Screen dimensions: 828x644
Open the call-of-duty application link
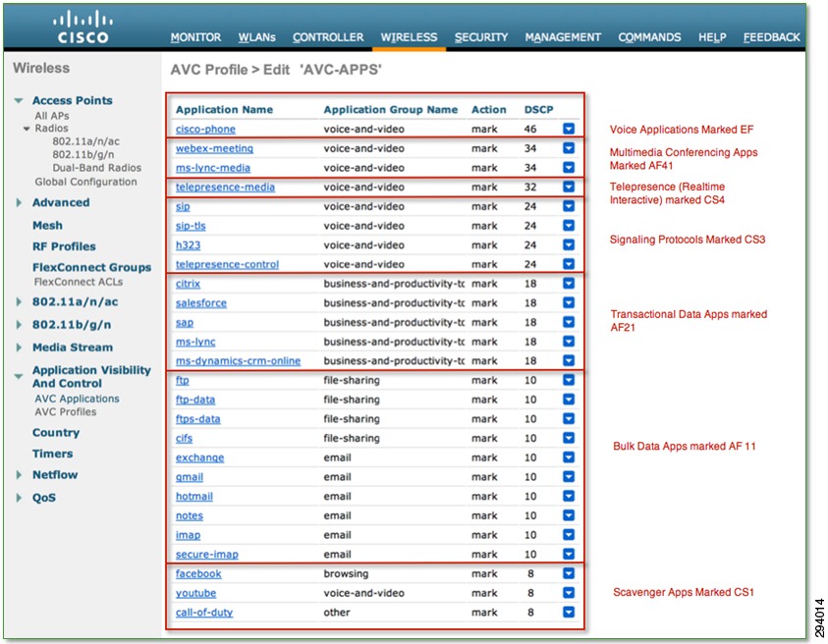point(204,613)
